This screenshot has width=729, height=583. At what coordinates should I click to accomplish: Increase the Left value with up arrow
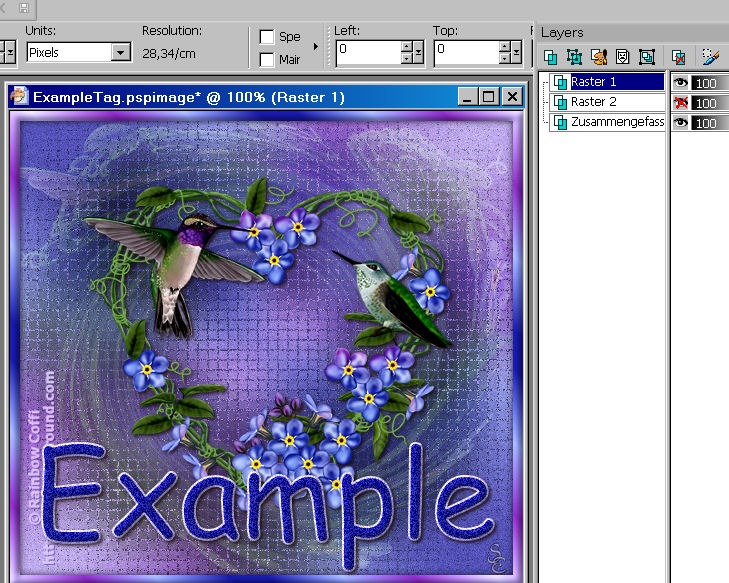(407, 46)
